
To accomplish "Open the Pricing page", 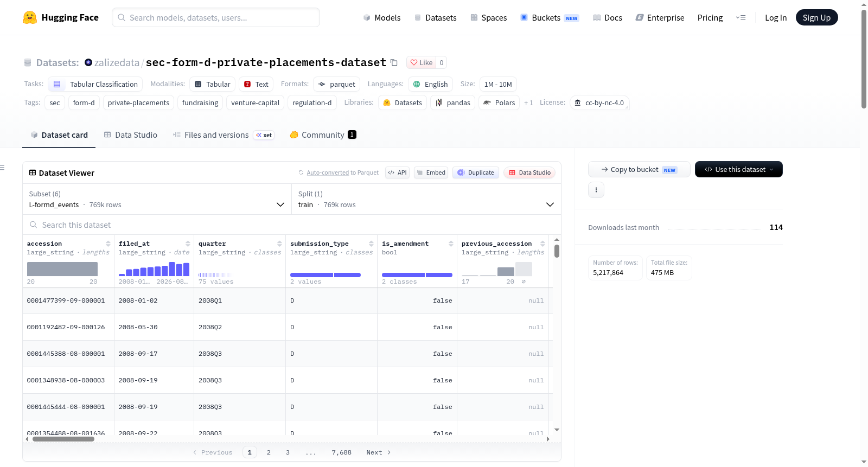I will [x=710, y=17].
